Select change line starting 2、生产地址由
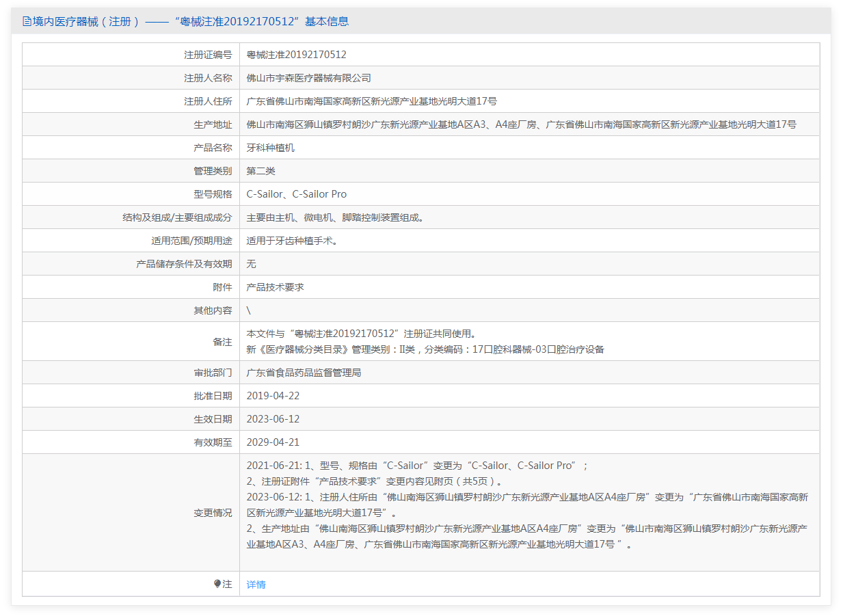Screen dimensions: 843x616 click(x=527, y=537)
